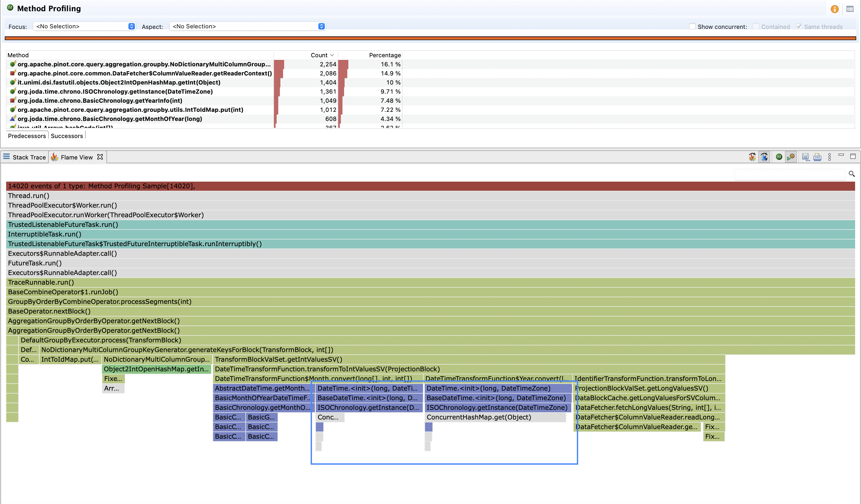Viewport: 861px width, 504px height.
Task: Click the orange flame graph icon
Action: pyautogui.click(x=752, y=157)
